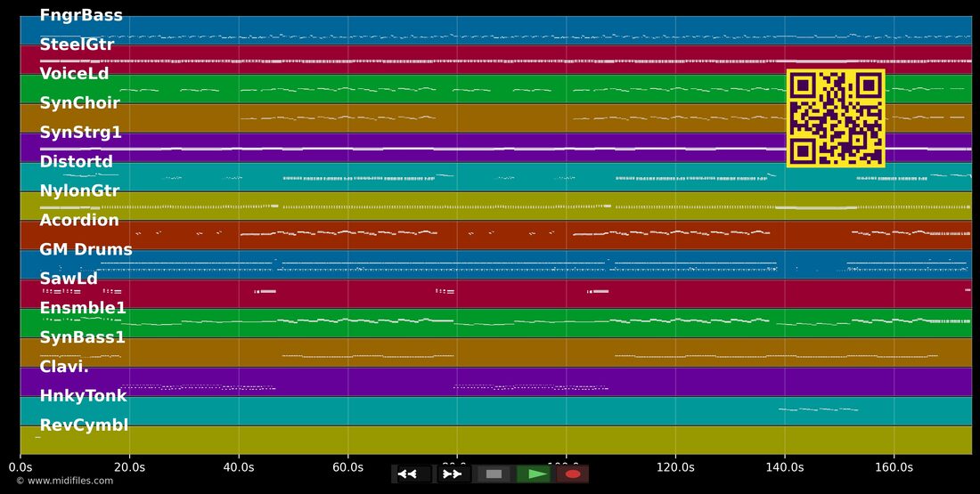The width and height of the screenshot is (980, 494).
Task: Select the HnkyTonk track label
Action: [x=83, y=396]
